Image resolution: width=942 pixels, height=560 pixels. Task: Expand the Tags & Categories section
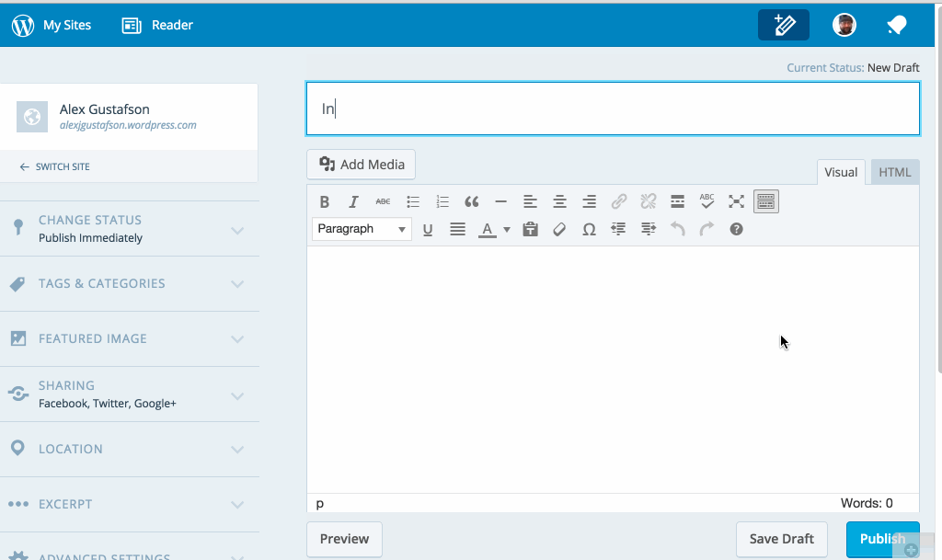click(129, 283)
